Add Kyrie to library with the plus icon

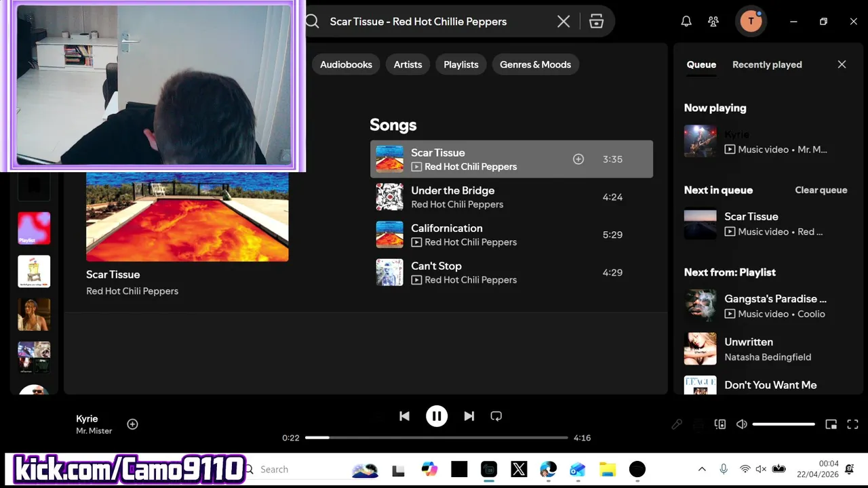[133, 424]
